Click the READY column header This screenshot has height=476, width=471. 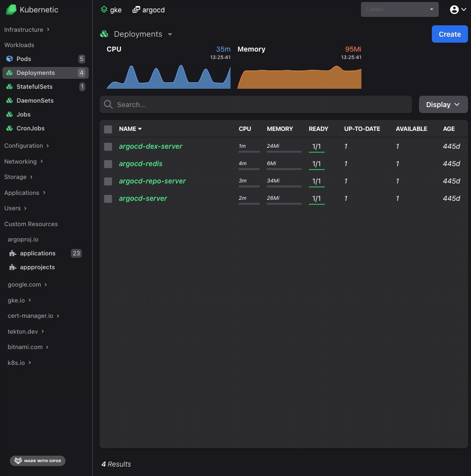[318, 129]
